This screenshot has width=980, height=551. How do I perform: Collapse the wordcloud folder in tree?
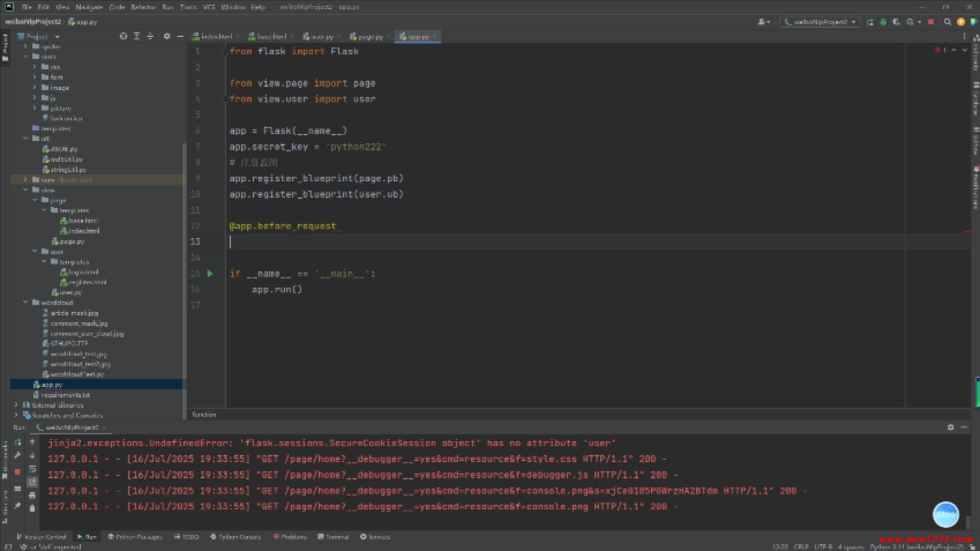pos(26,303)
